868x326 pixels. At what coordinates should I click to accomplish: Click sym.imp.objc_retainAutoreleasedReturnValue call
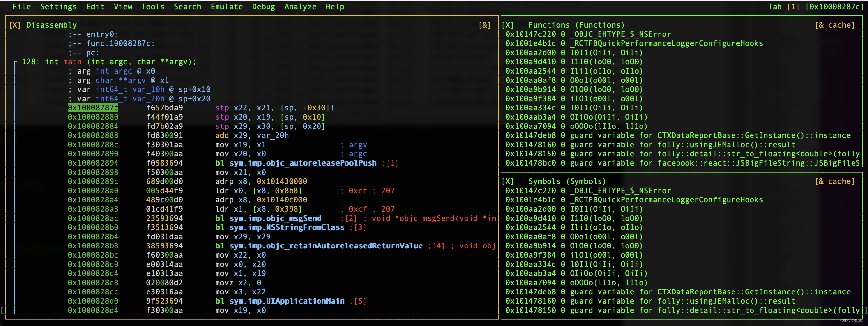click(326, 245)
